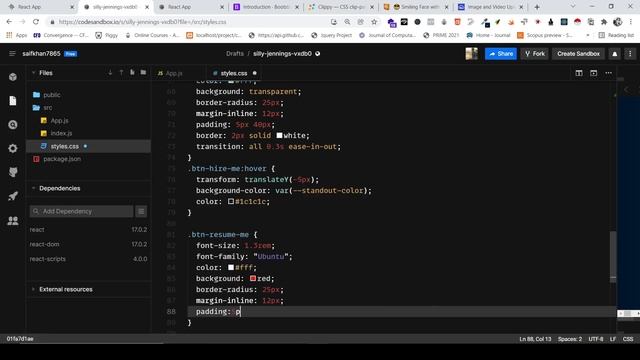Click the red color swatch in background property
Image resolution: width=640 pixels, height=360 pixels.
(x=253, y=278)
